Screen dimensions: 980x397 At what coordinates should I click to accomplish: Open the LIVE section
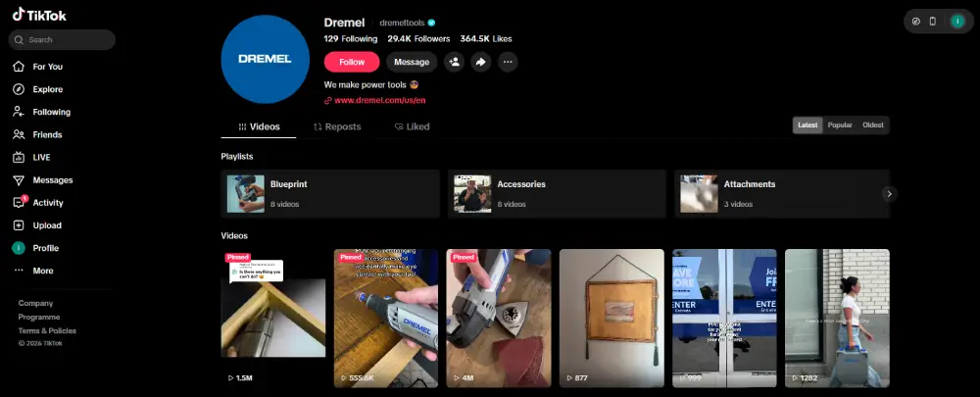pos(32,158)
